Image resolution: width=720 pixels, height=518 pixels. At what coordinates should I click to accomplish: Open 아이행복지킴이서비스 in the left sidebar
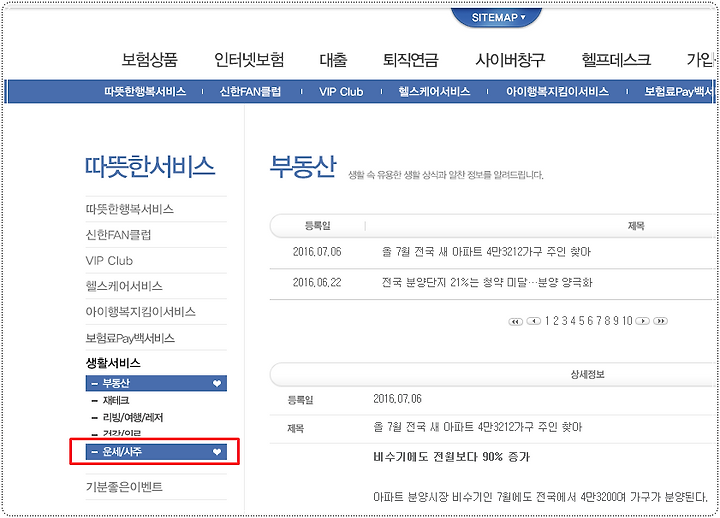coord(141,312)
